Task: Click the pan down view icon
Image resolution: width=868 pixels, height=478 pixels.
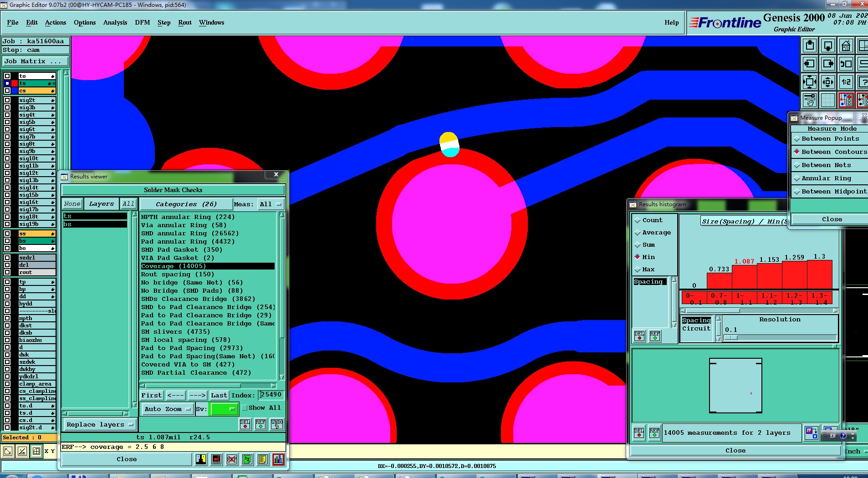Action: coord(828,46)
